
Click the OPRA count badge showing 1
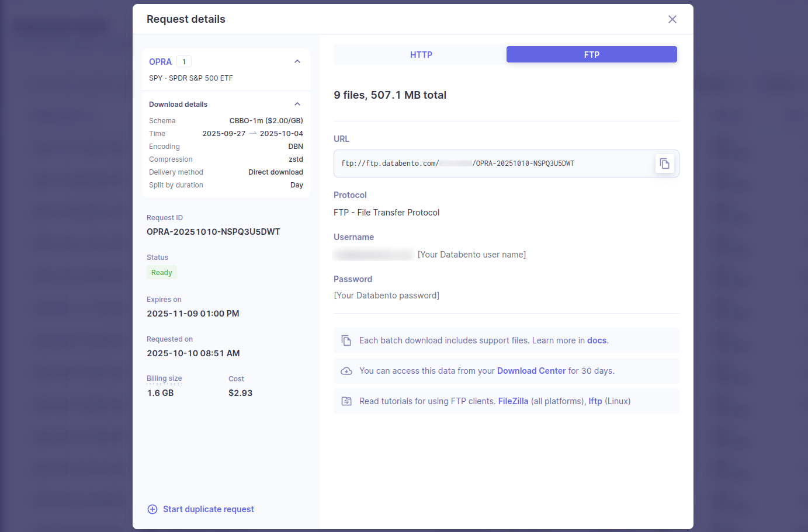pos(184,62)
